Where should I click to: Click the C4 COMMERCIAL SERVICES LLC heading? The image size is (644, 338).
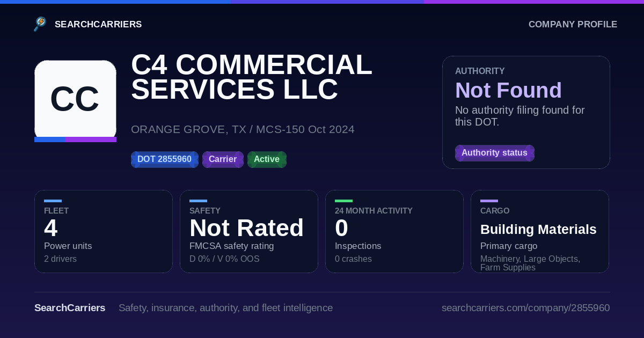252,77
